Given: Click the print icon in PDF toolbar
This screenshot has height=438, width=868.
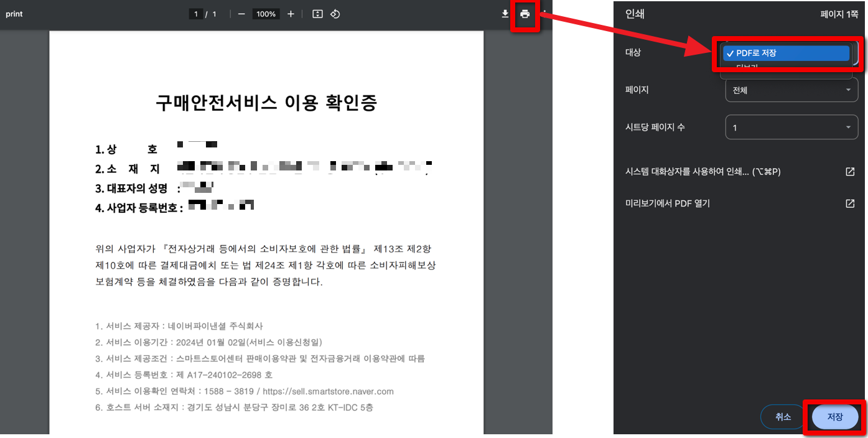Looking at the screenshot, I should pos(525,14).
